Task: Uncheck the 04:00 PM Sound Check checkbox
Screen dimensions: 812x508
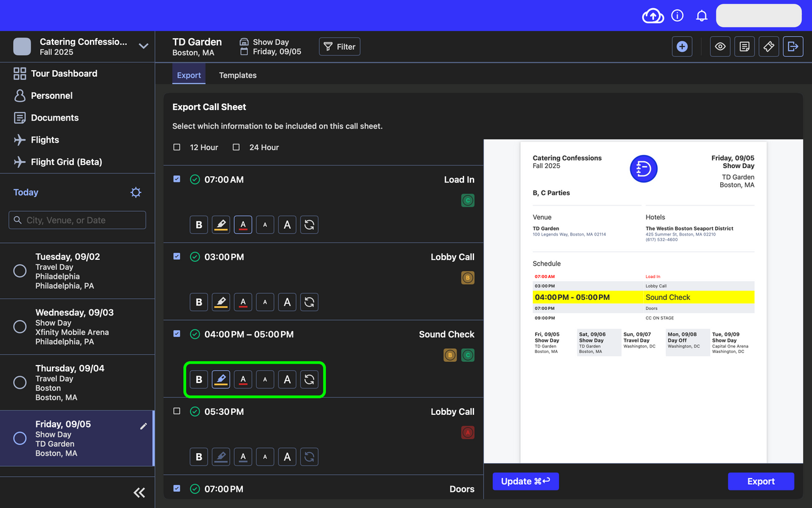Action: pyautogui.click(x=177, y=334)
